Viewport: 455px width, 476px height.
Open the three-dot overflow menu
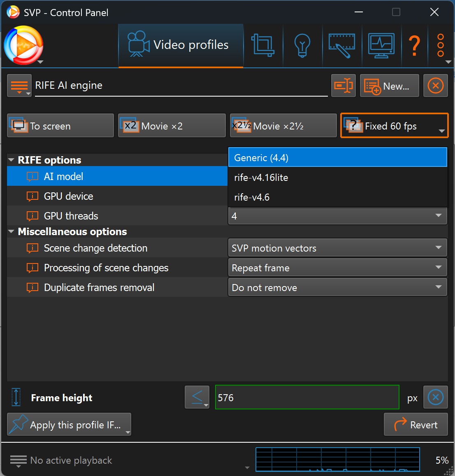[x=441, y=45]
